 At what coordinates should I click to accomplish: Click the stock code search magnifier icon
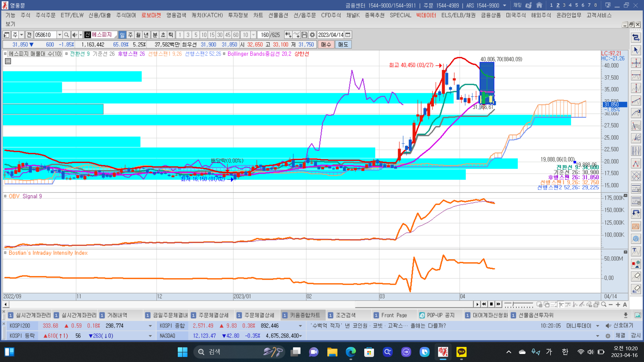[x=66, y=35]
